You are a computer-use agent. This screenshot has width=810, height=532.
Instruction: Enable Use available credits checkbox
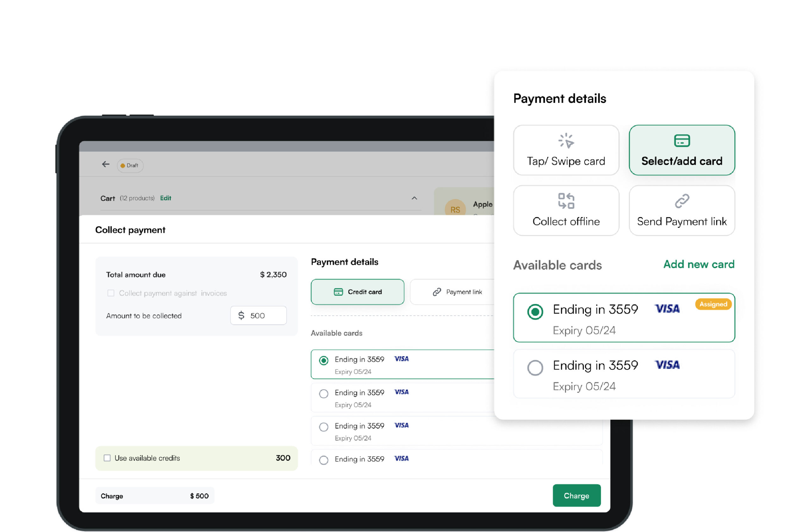[107, 458]
